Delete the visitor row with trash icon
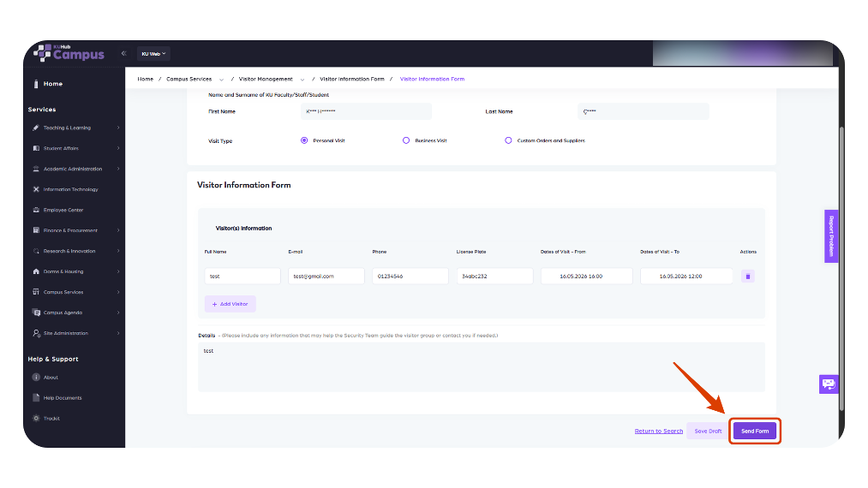The height and width of the screenshot is (488, 868). coord(748,276)
